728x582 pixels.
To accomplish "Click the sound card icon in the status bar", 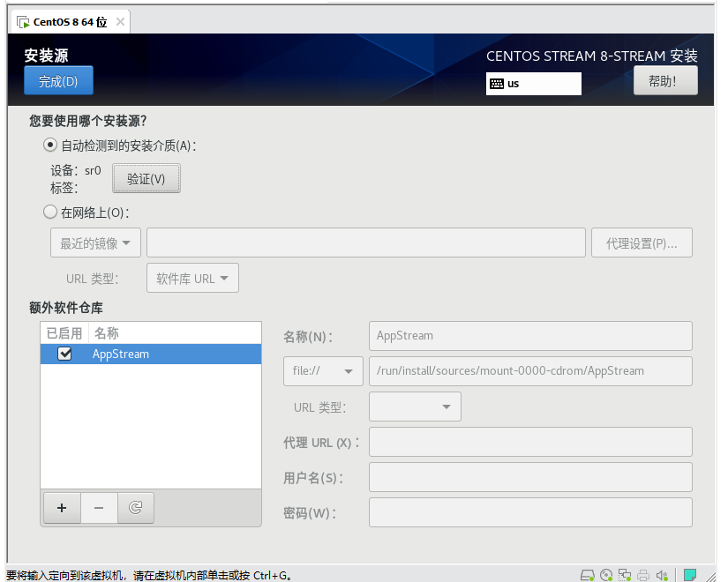I will tap(663, 575).
